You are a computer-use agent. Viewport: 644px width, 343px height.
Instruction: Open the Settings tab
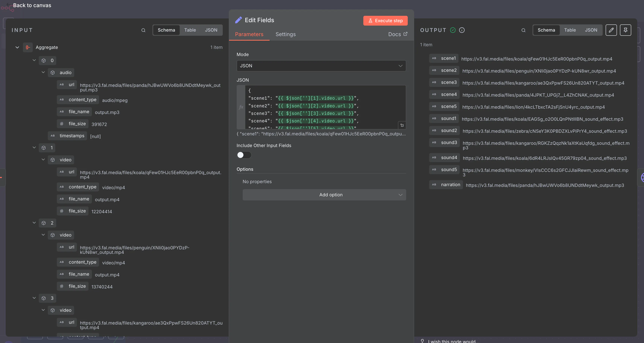(x=286, y=34)
